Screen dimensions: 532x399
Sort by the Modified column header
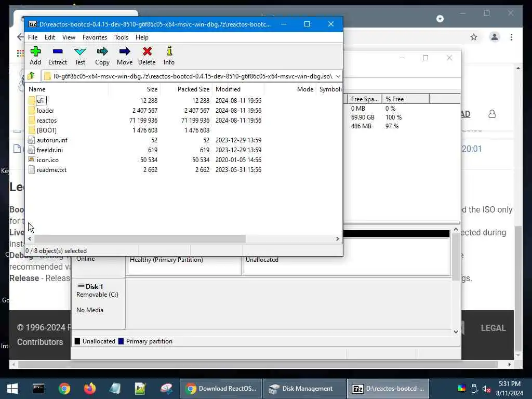coord(238,89)
